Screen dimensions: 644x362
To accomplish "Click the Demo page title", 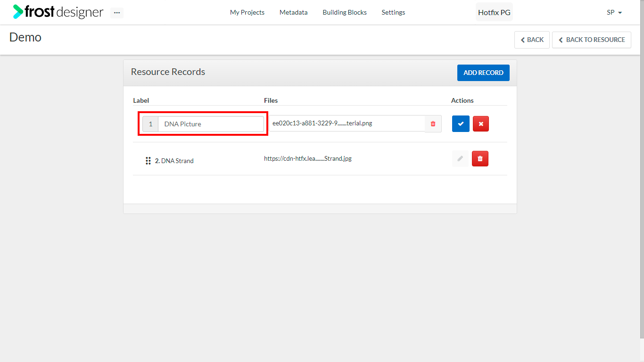I will coord(25,37).
